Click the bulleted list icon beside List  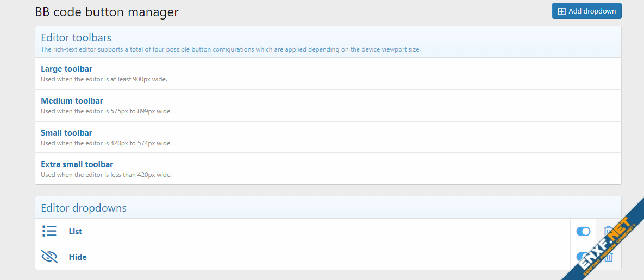click(49, 231)
